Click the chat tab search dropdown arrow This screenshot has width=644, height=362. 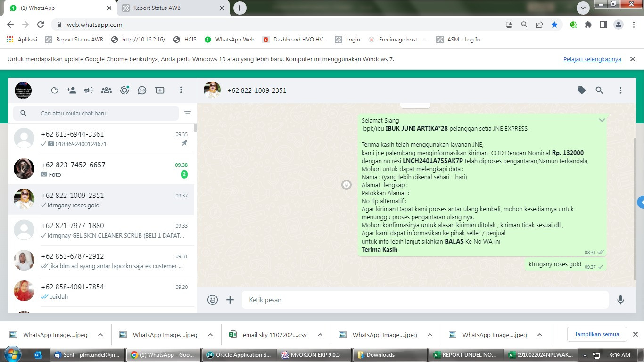pos(583,8)
